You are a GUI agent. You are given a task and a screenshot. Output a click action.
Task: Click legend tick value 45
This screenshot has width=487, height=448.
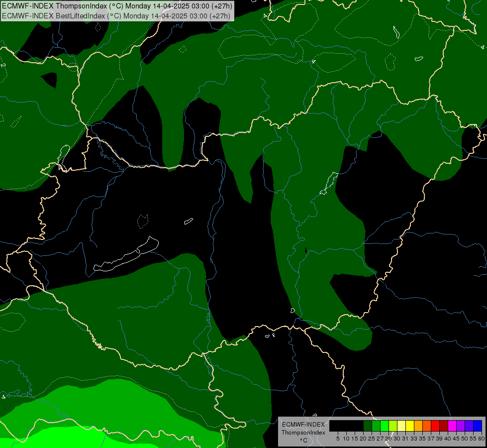pos(456,439)
